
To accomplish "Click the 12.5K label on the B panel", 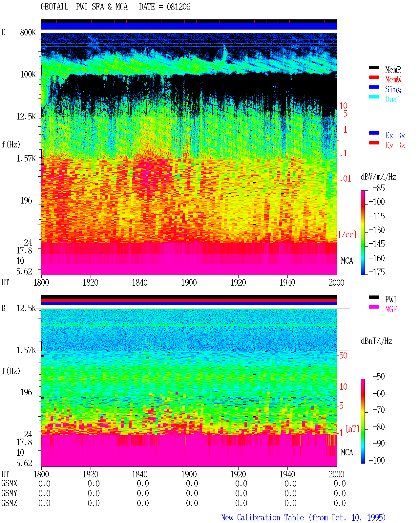I will pos(26,308).
